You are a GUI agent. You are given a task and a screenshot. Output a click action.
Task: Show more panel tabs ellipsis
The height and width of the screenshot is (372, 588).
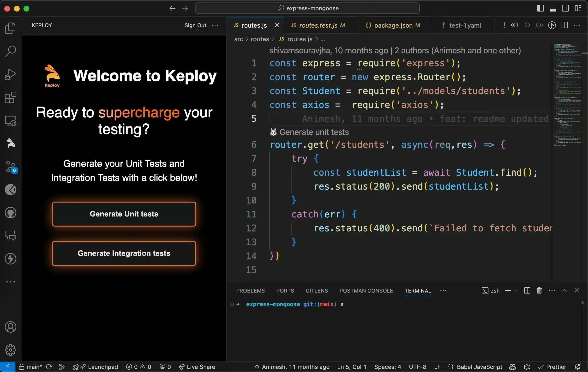[443, 291]
